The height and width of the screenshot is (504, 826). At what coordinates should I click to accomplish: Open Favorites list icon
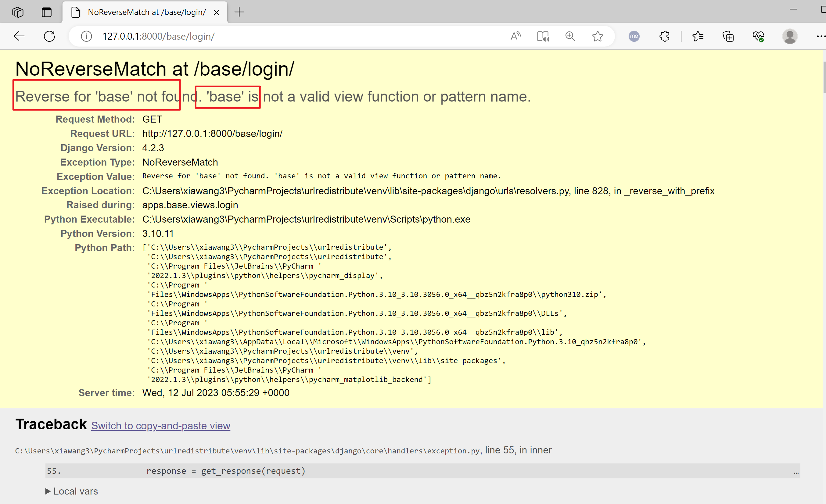tap(698, 36)
